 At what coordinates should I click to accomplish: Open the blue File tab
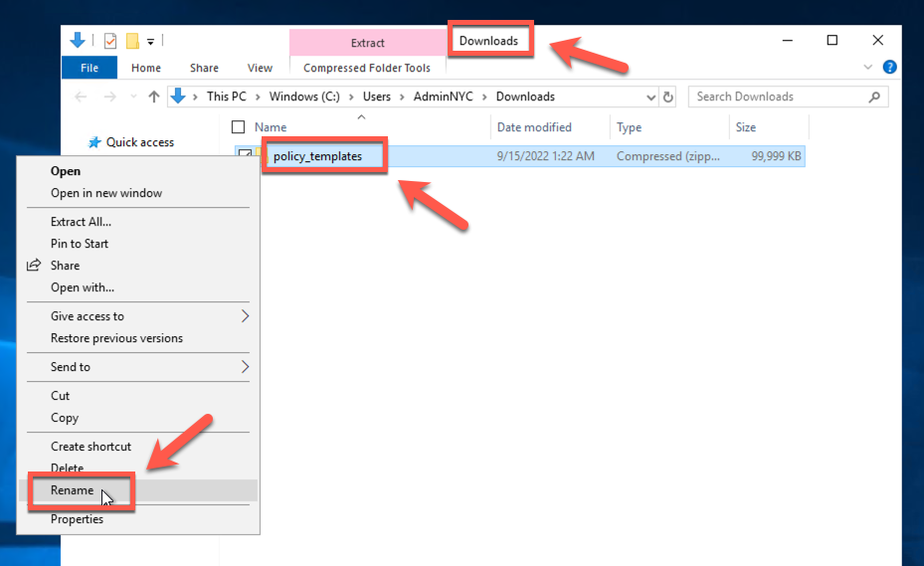[90, 68]
